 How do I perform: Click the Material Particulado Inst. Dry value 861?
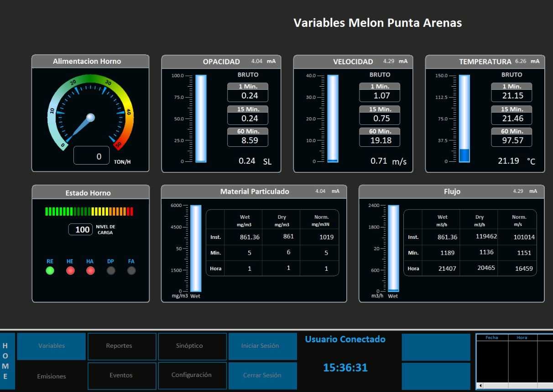(288, 236)
